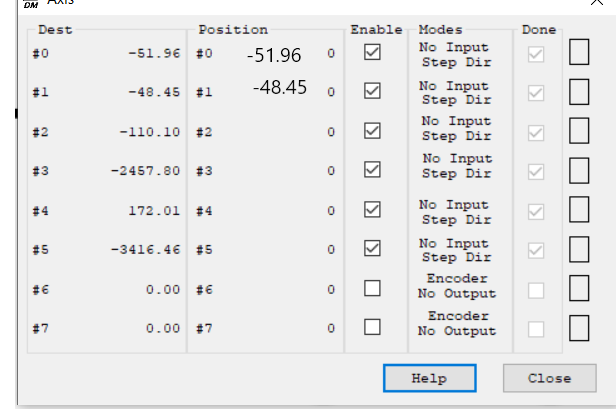Click the square box at far right of axis #3
This screenshot has height=409, width=616.
click(579, 171)
